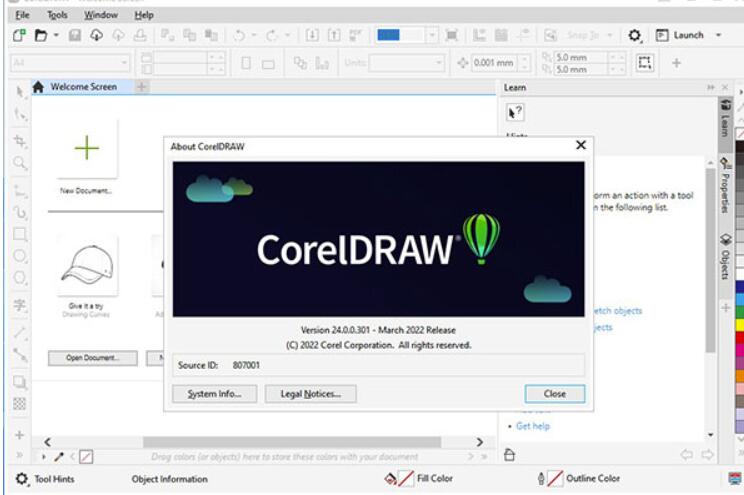744x495 pixels.
Task: Click the Full-screen preview icon
Action: pyautogui.click(x=452, y=35)
